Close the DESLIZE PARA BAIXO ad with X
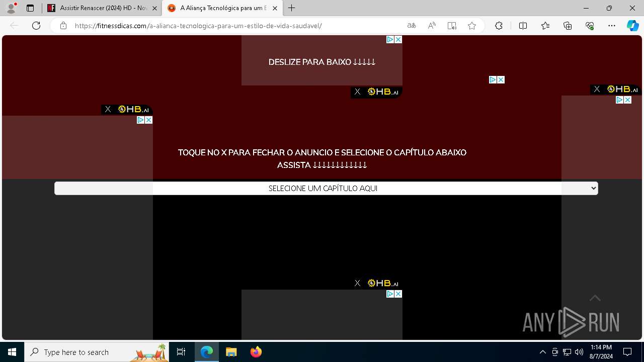Screen dimensions: 644x362 (x=398, y=39)
